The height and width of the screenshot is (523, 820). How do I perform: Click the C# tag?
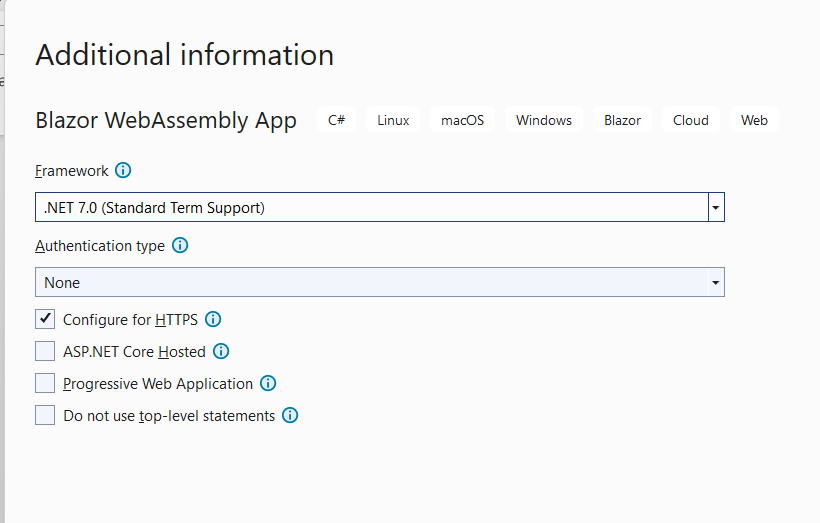tap(337, 120)
